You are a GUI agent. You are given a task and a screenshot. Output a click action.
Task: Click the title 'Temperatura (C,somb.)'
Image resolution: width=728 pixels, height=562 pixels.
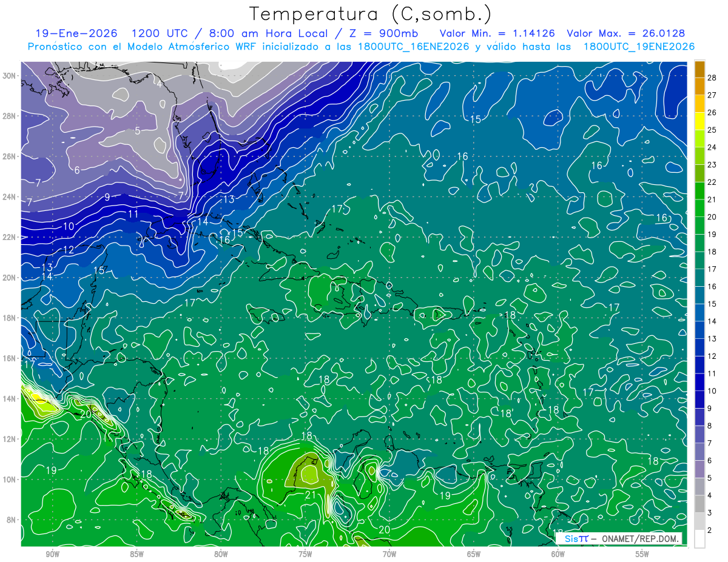point(370,14)
